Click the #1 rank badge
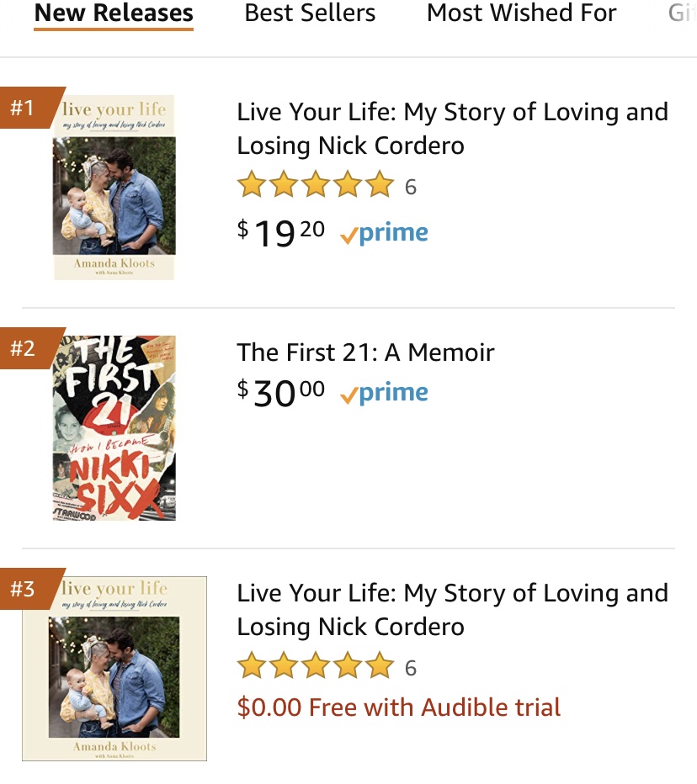Viewport: 697px width, 784px height. click(x=25, y=108)
